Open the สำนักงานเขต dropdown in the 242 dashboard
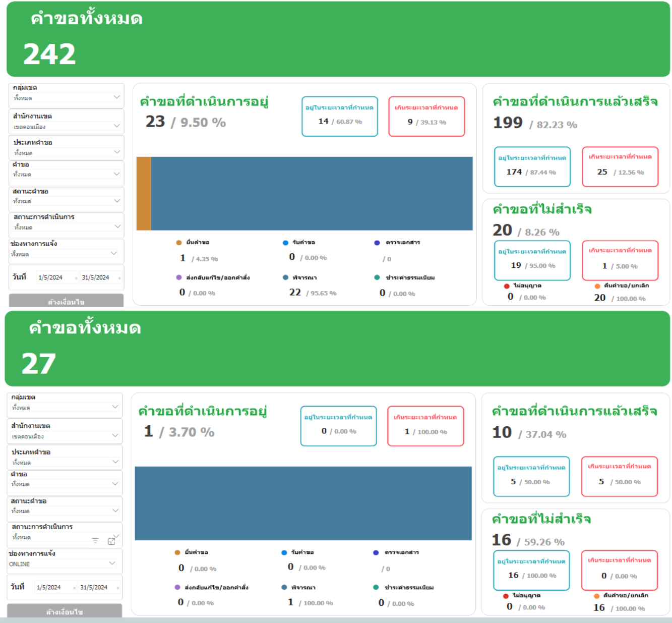 click(116, 126)
